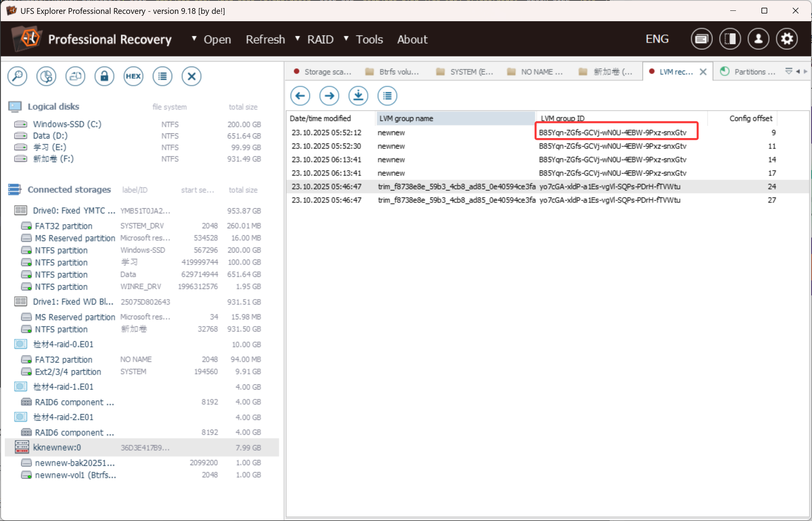Switch language via ENG button
The height and width of the screenshot is (521, 812).
coord(657,39)
